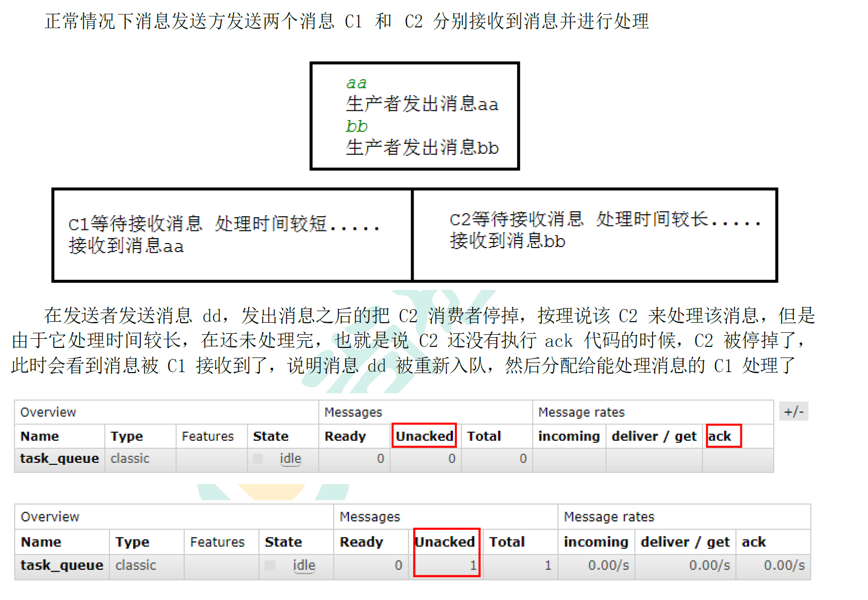868x600 pixels.
Task: Click ack header in first table
Action: pos(719,436)
